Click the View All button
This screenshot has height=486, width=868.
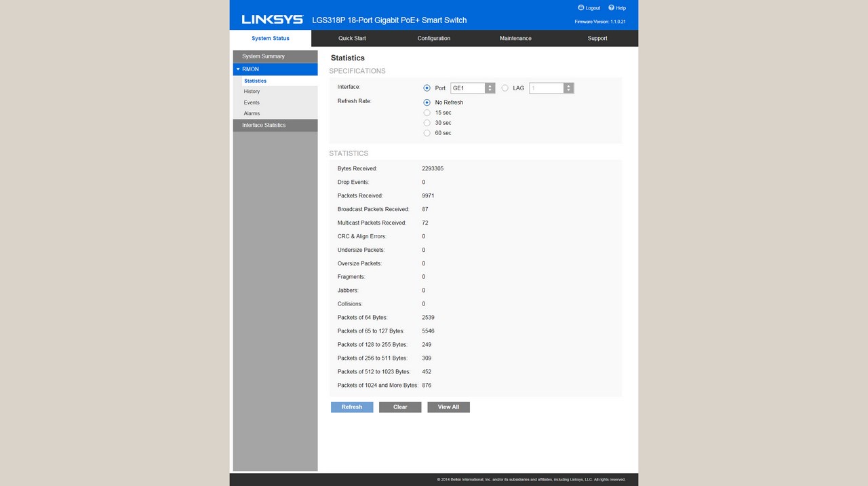pos(448,407)
